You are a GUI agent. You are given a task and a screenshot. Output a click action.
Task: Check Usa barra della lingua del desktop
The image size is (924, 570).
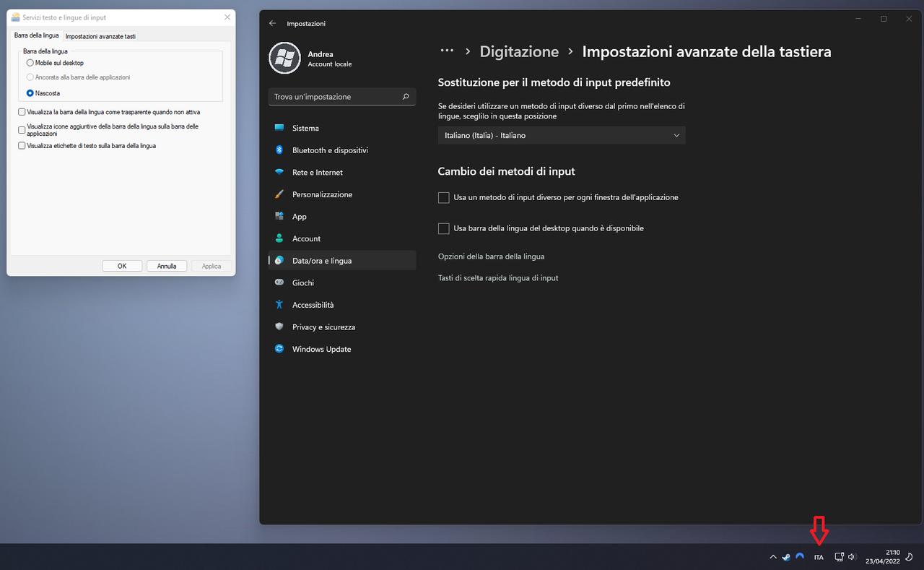pos(444,228)
